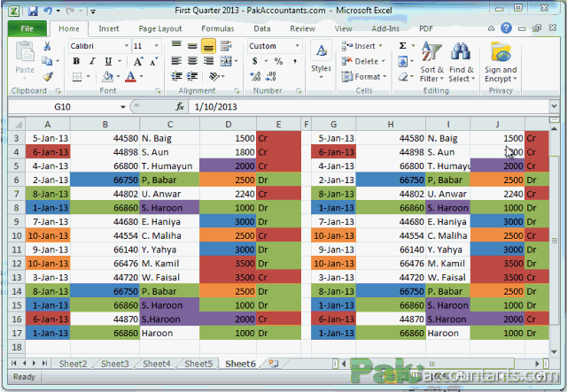Click the Clear eraser icon
567x392 pixels.
click(403, 76)
